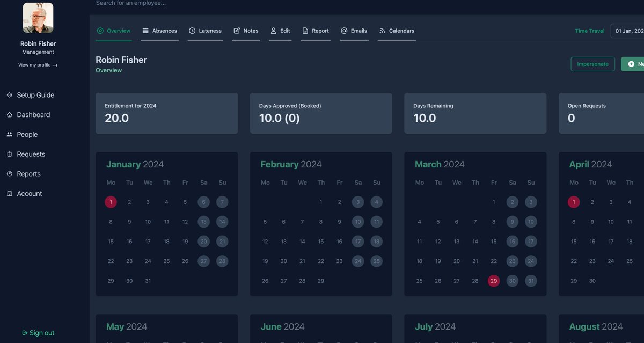Click January 31 in the calendar
The width and height of the screenshot is (644, 343).
coord(148,281)
